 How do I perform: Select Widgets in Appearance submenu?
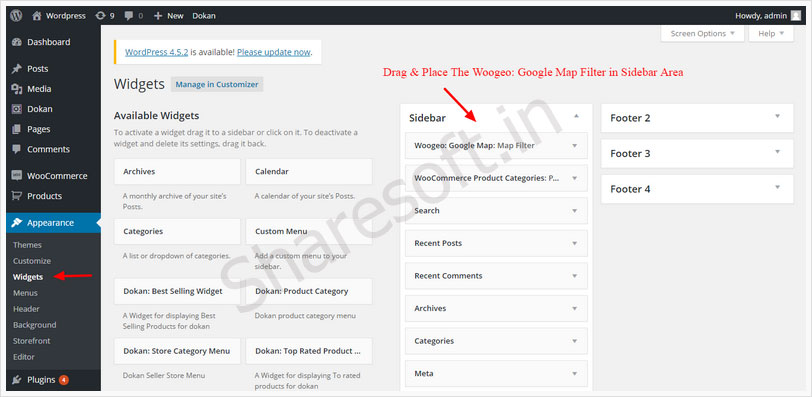click(x=28, y=277)
